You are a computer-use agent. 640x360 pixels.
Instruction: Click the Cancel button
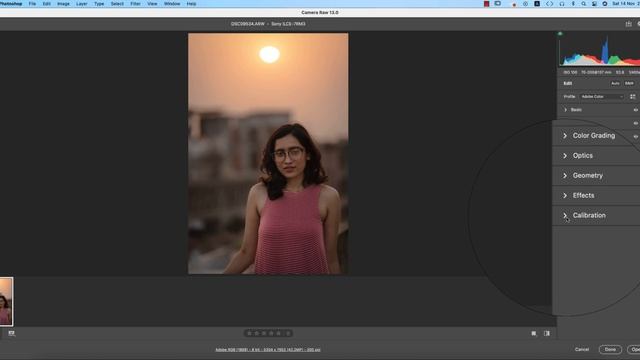pyautogui.click(x=582, y=349)
